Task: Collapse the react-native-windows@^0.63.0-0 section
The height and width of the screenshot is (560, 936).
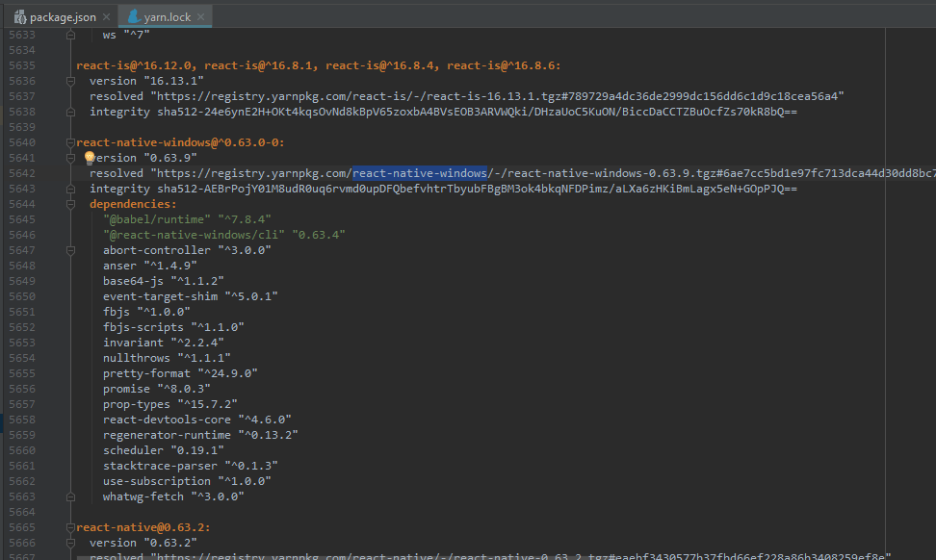Action: pos(70,141)
